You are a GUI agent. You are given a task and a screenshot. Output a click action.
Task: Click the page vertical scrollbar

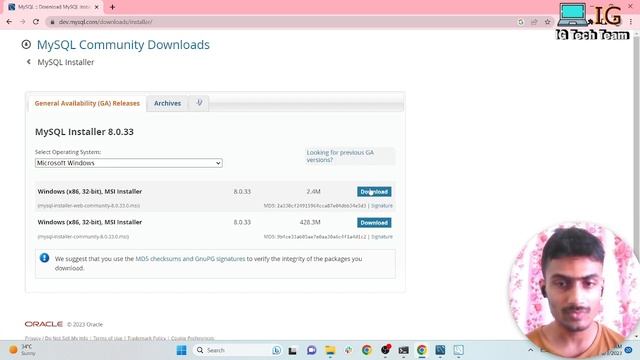click(637, 184)
